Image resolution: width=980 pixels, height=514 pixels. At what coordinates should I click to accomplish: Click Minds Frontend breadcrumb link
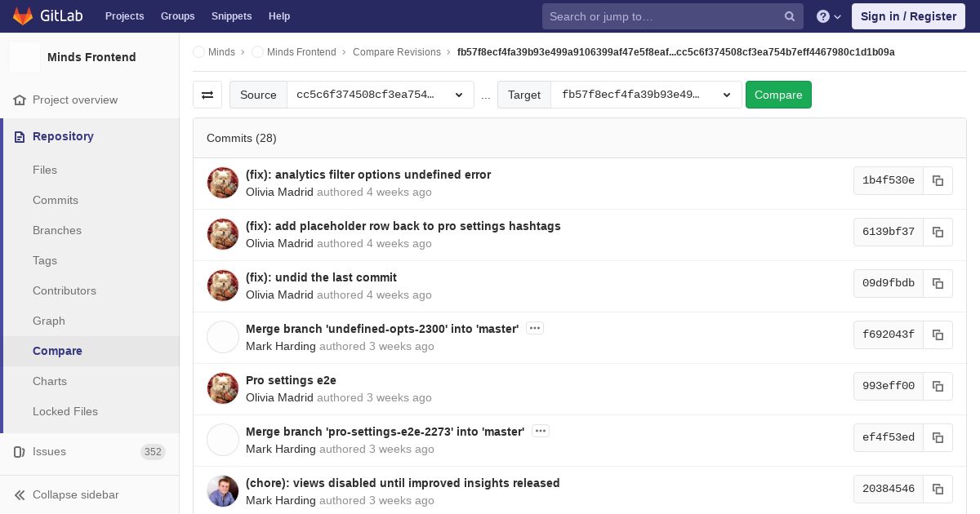pyautogui.click(x=301, y=52)
